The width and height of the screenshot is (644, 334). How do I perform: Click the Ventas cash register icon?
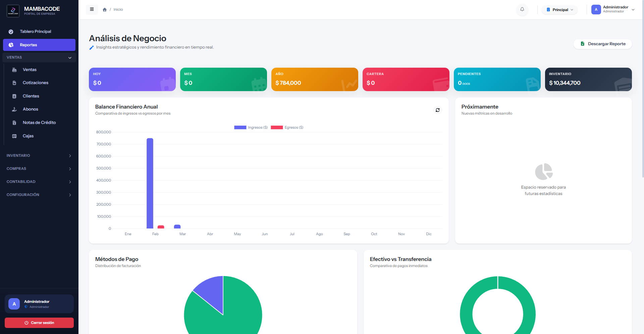[14, 70]
